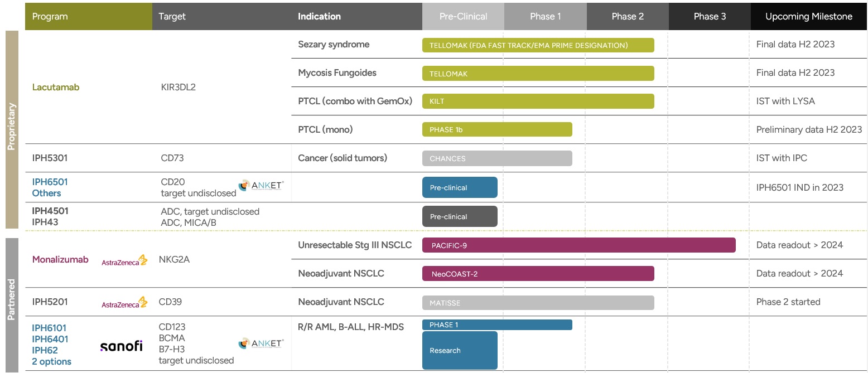Screen dimensions: 868x373
Task: Click the Sezary syndrome indication
Action: [x=334, y=45]
